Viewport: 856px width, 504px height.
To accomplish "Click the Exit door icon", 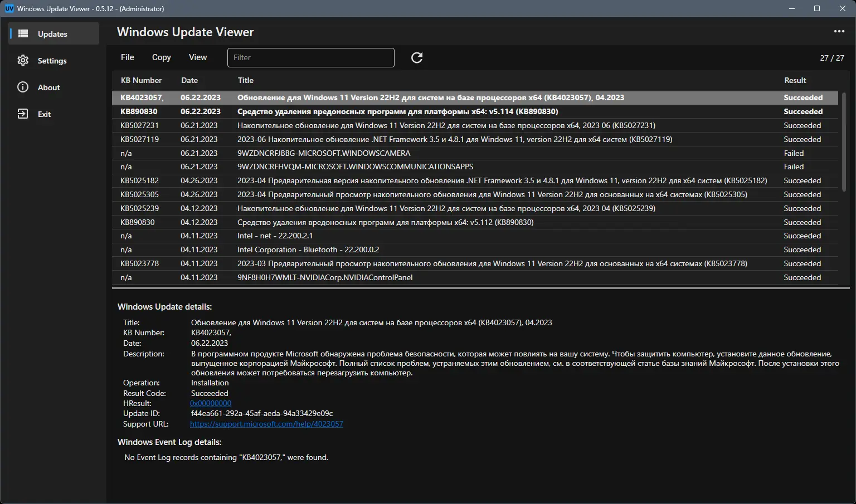I will [23, 114].
